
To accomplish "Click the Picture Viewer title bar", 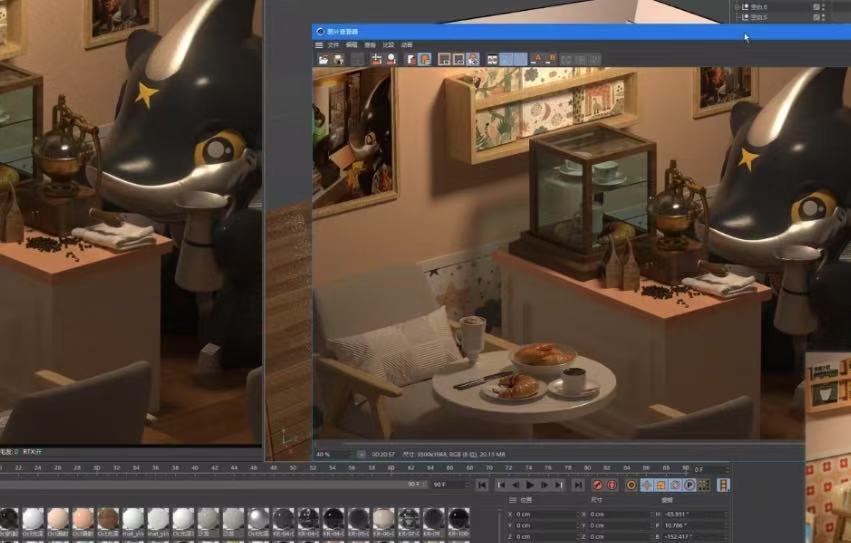I will click(581, 31).
